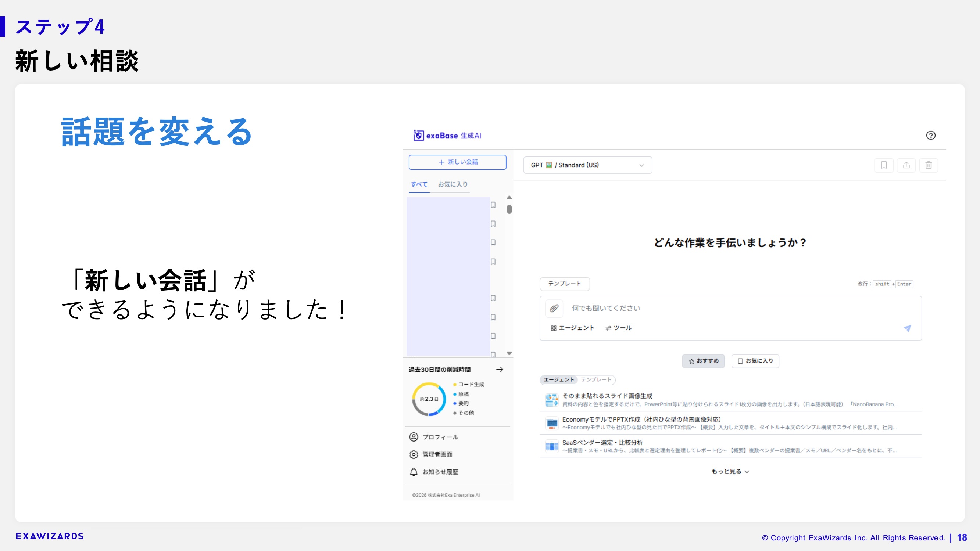Image resolution: width=980 pixels, height=551 pixels.
Task: Click the paper-plane send icon
Action: click(907, 328)
